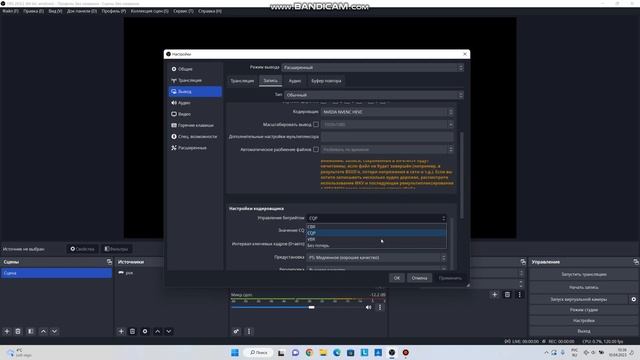
Task: Open the Profile (Профиль) menu
Action: click(x=113, y=11)
